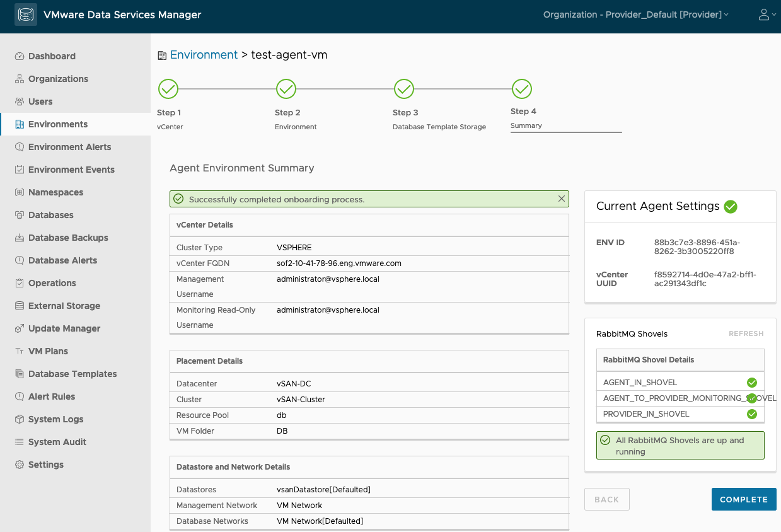Click the Settings gear icon

pos(20,465)
